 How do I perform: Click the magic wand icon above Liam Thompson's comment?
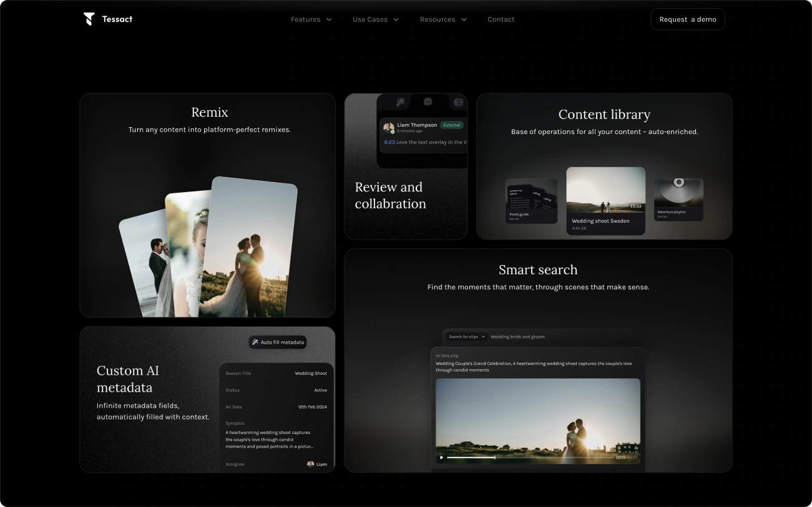coord(401,102)
